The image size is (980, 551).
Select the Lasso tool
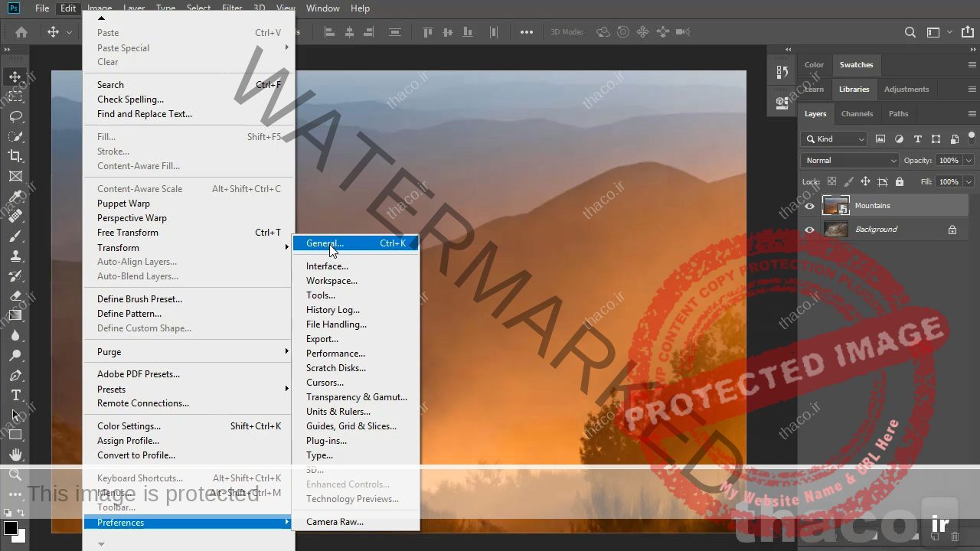click(15, 116)
